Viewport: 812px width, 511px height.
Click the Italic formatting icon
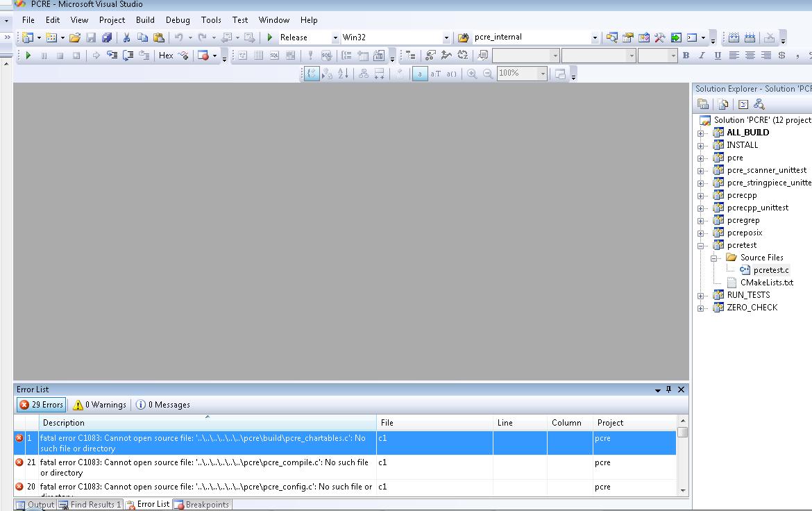pos(702,55)
